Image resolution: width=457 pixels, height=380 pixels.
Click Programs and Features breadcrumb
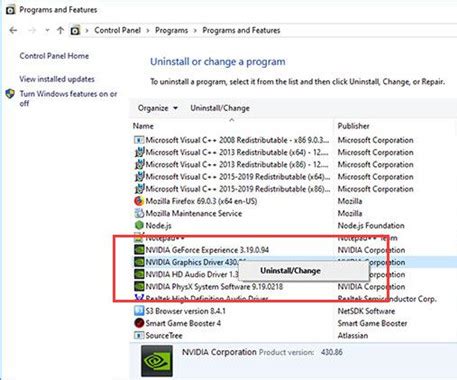point(241,30)
